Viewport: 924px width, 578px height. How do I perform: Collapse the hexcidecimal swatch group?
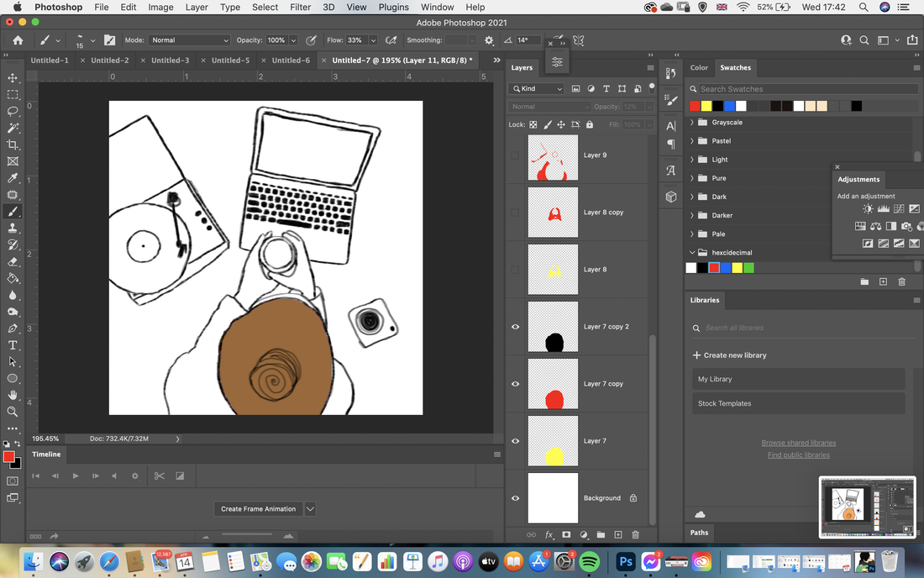point(692,252)
